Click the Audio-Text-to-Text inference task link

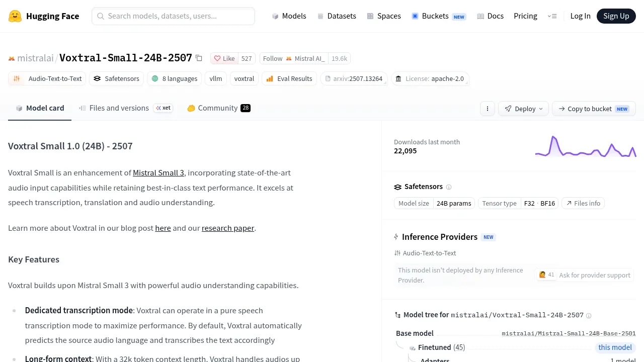(425, 253)
